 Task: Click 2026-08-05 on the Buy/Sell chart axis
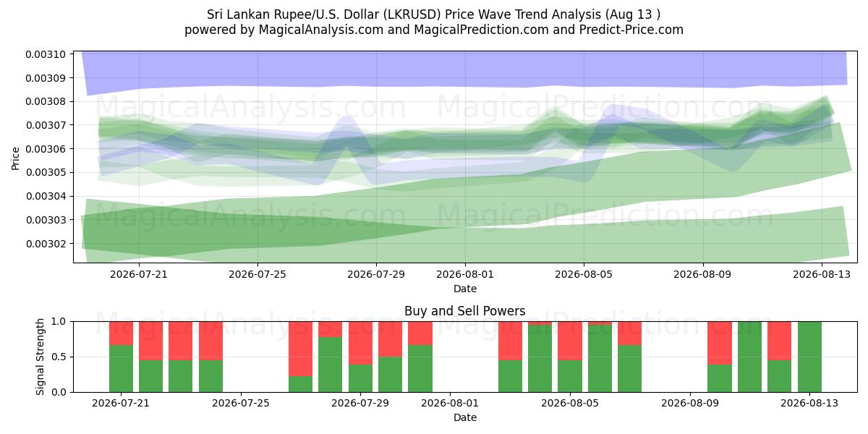[x=570, y=404]
